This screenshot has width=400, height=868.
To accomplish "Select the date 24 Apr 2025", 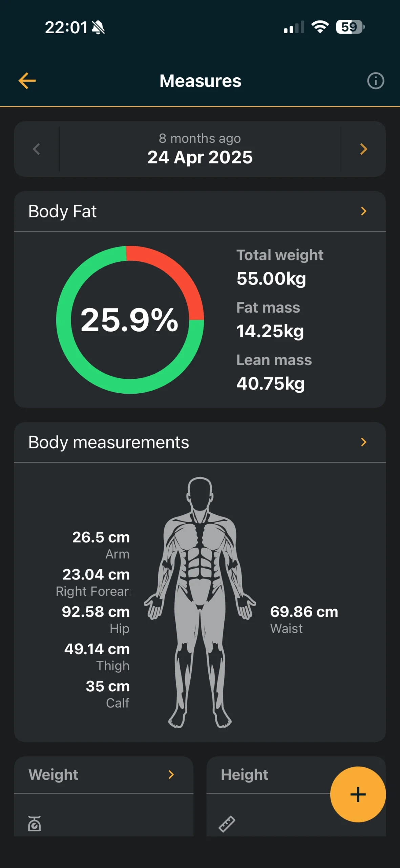I will [200, 157].
